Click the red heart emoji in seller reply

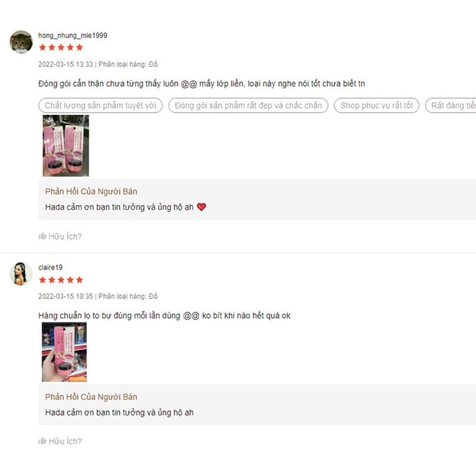pyautogui.click(x=202, y=206)
